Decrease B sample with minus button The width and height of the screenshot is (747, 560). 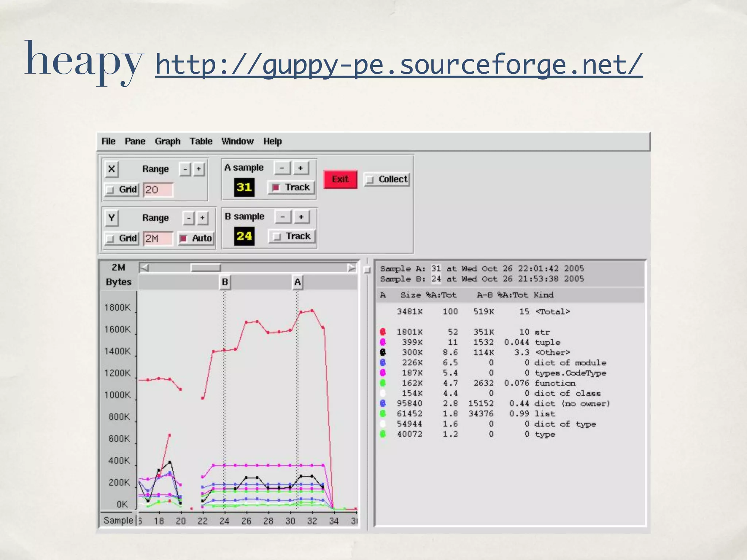click(283, 217)
